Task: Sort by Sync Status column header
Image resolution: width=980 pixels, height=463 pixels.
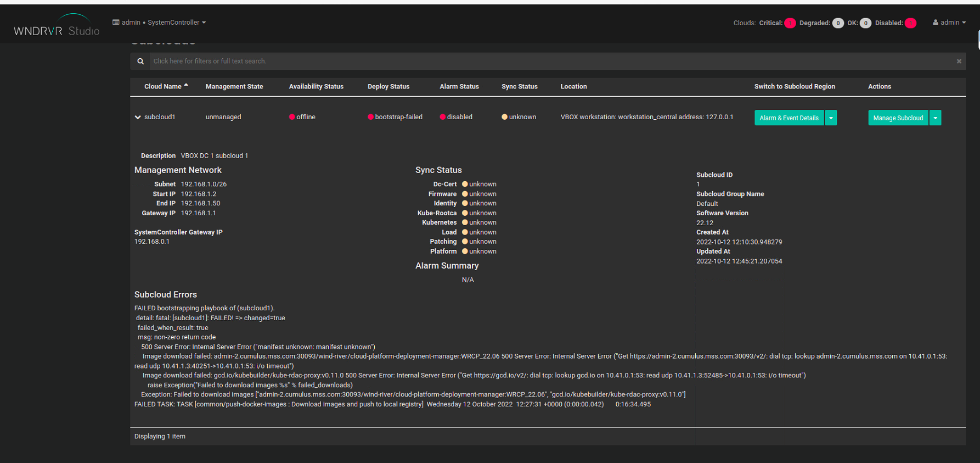Action: (519, 87)
